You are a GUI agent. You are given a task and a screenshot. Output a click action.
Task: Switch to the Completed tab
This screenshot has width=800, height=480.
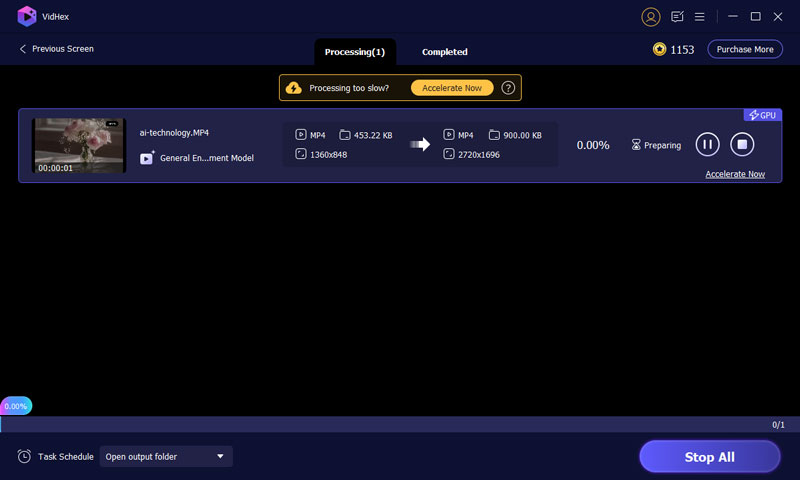tap(444, 52)
